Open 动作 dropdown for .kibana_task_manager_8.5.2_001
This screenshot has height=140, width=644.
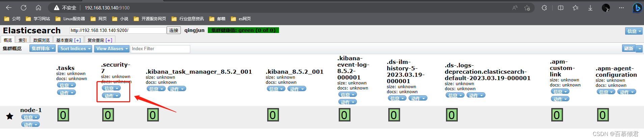coord(177,89)
